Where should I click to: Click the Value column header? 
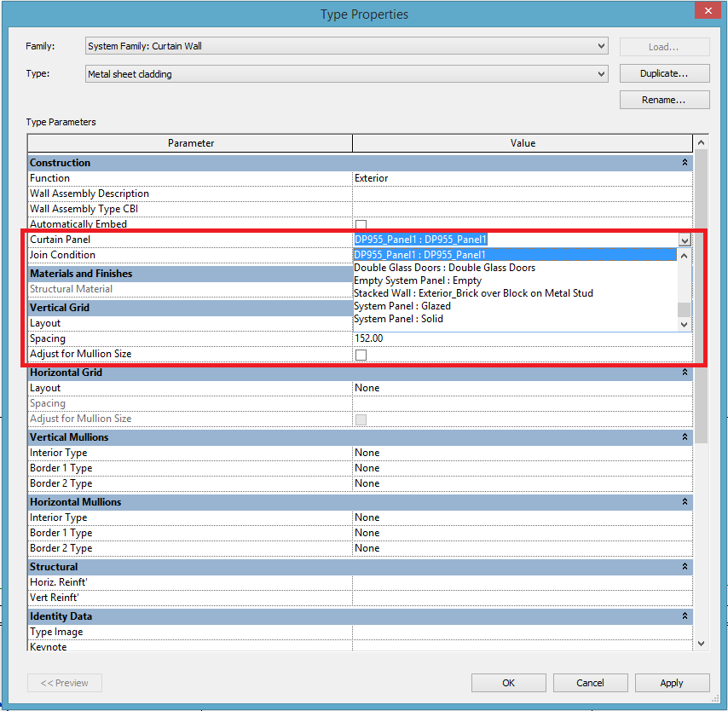tap(523, 143)
